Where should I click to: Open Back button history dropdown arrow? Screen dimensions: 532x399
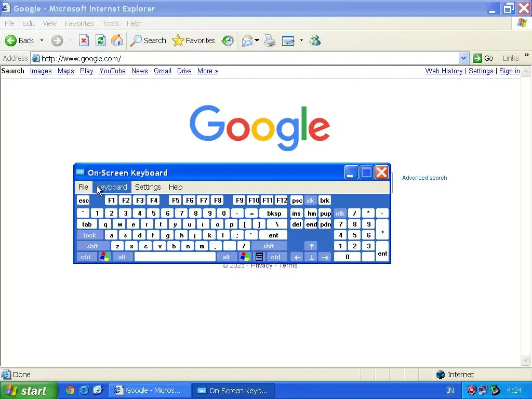click(x=42, y=41)
